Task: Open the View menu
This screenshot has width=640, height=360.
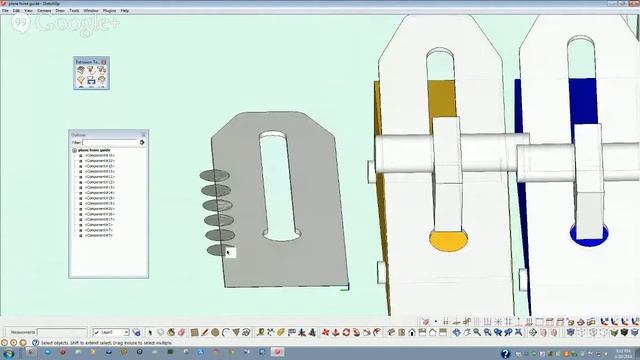Action: point(28,11)
